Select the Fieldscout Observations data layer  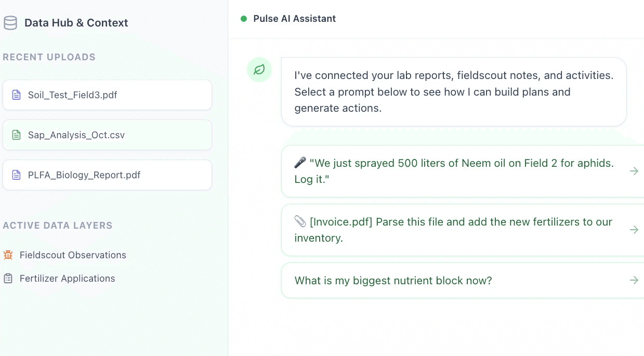pos(73,255)
